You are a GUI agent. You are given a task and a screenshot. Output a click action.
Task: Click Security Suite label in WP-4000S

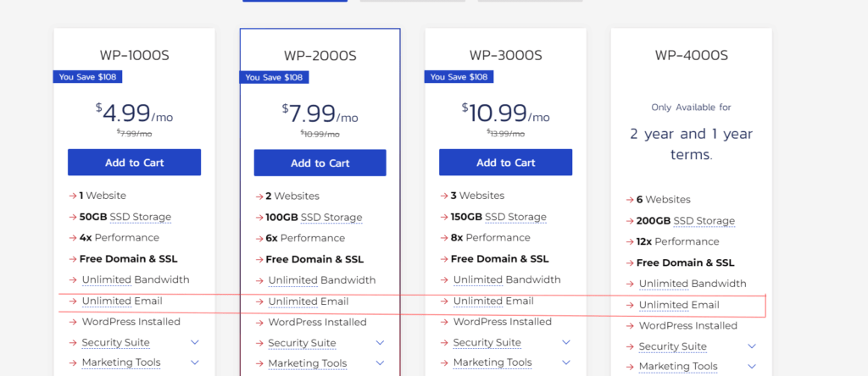pos(672,346)
